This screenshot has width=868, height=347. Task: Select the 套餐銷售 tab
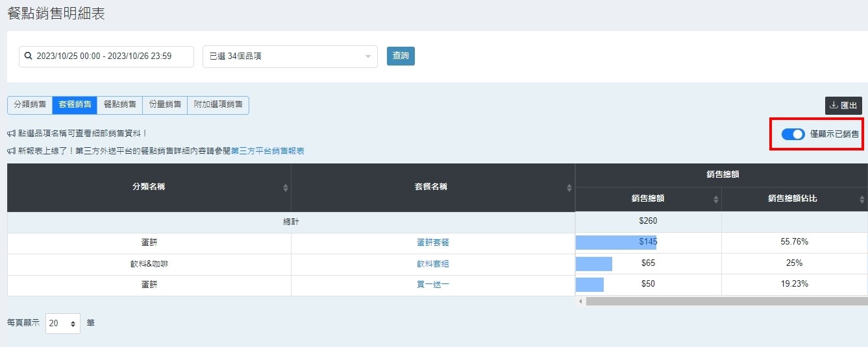click(x=75, y=105)
